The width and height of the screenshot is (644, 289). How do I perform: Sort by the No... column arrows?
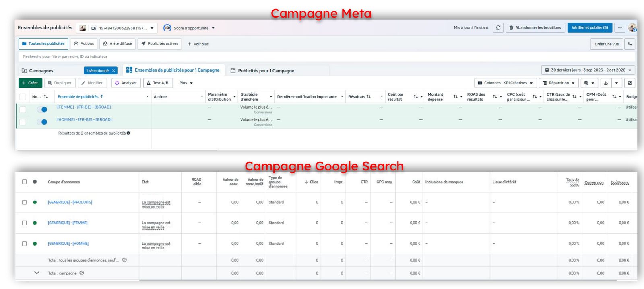click(x=46, y=97)
